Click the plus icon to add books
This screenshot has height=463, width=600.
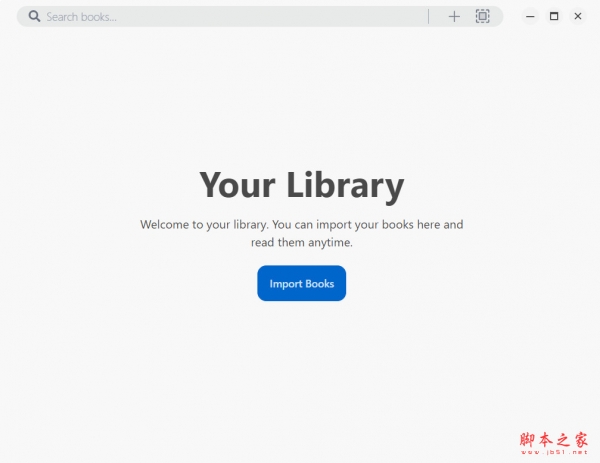click(454, 16)
